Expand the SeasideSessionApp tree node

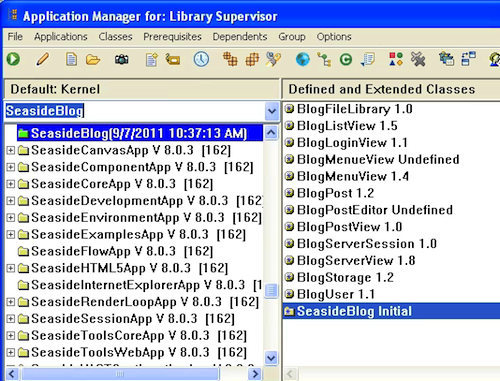pos(11,319)
